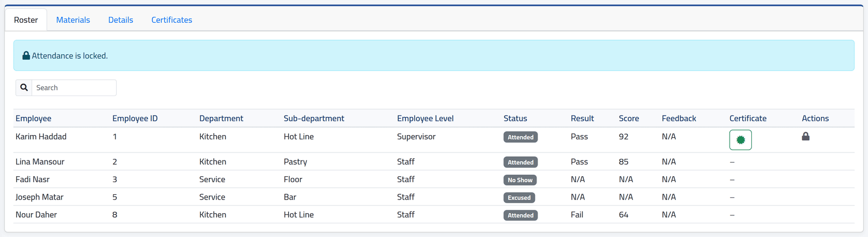The height and width of the screenshot is (237, 868).
Task: Click the magnifying glass search icon
Action: [x=24, y=87]
